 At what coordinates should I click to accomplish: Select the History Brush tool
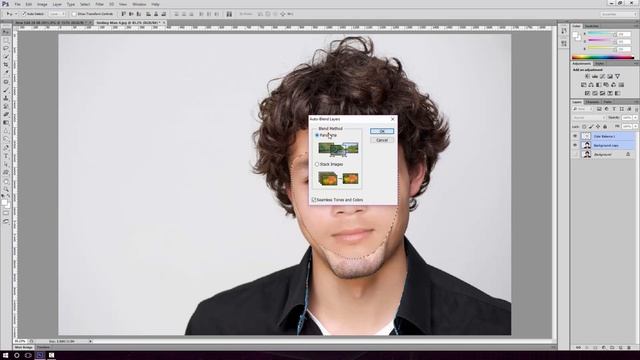click(6, 106)
